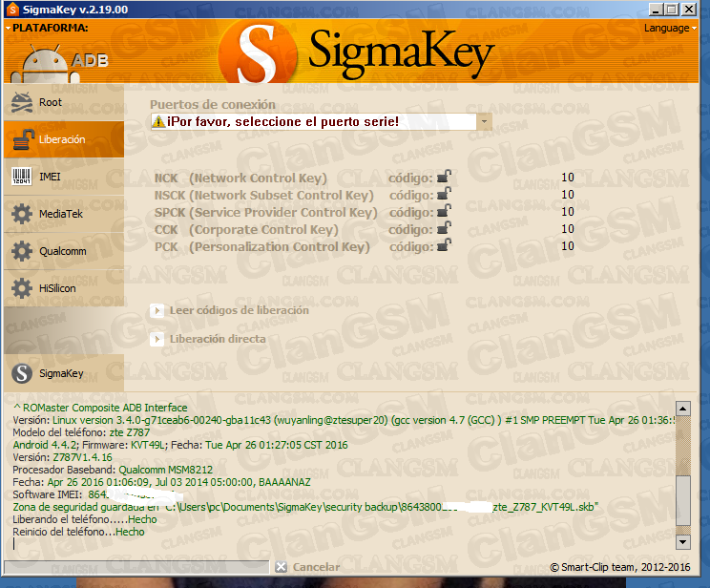Click log line Reinicio del teléfono...Hecho
This screenshot has width=710, height=588.
tap(79, 532)
